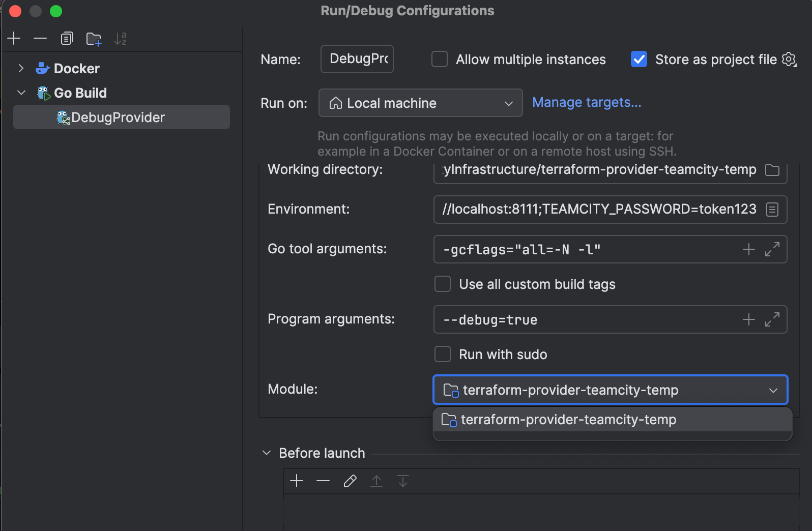Image resolution: width=812 pixels, height=531 pixels.
Task: Add a new run configuration with the plus icon
Action: pos(14,39)
